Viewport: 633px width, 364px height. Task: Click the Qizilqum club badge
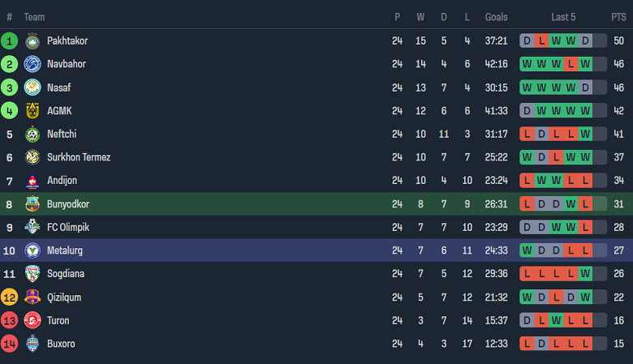pos(32,298)
